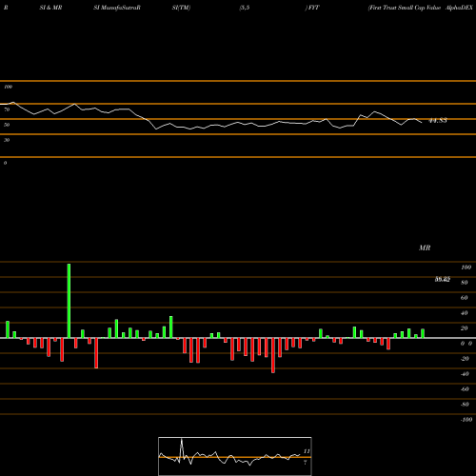Click the RSI axis label 70
This screenshot has height=476, width=476.
coord(7,109)
